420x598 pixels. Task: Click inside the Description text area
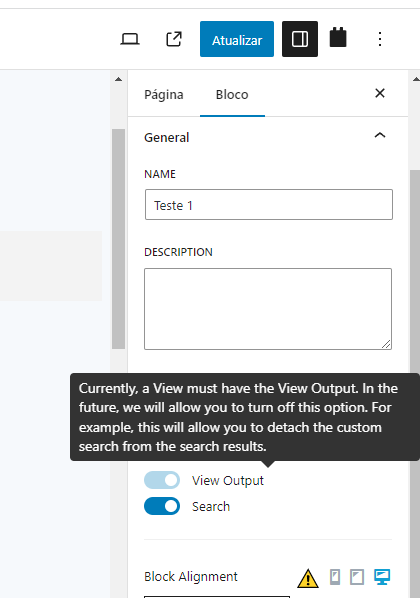coord(268,309)
